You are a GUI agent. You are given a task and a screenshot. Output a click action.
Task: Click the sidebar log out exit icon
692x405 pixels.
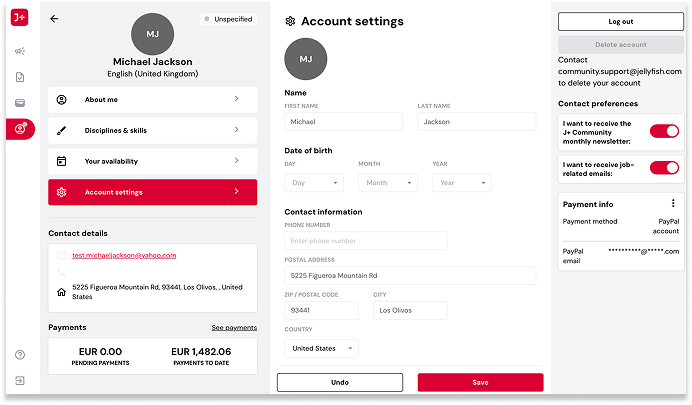coord(20,380)
